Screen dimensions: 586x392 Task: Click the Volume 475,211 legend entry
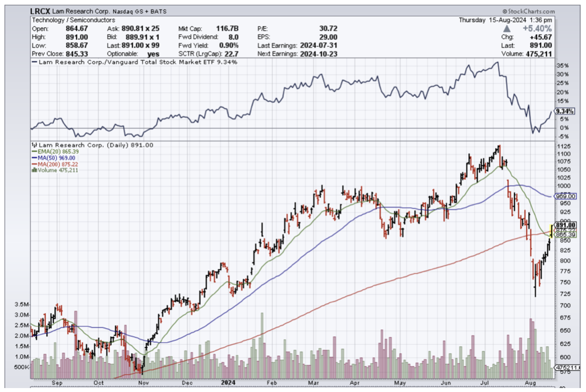[55, 170]
